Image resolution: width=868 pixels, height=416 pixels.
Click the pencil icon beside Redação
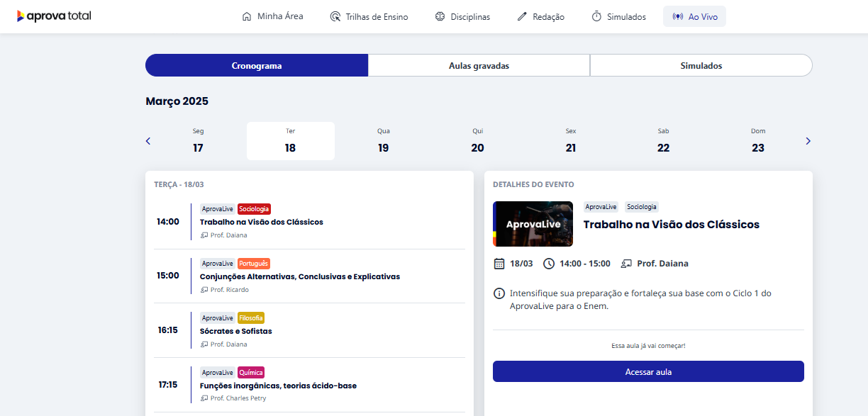click(522, 16)
